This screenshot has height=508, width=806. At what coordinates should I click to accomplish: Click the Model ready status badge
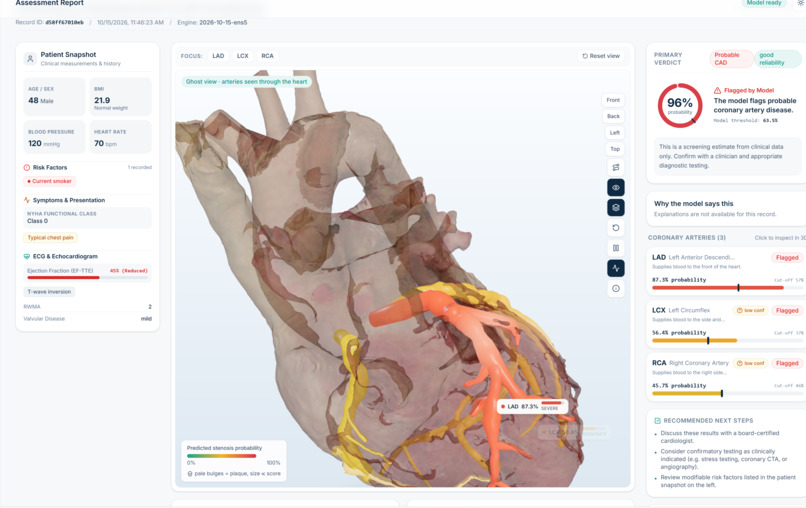tap(764, 3)
